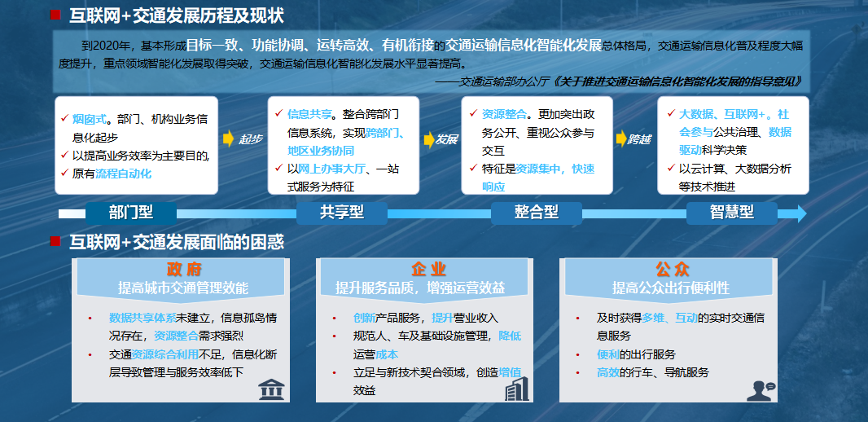Screen dimensions: 868x422
Task: Click the 发展 label
Action: (x=447, y=139)
